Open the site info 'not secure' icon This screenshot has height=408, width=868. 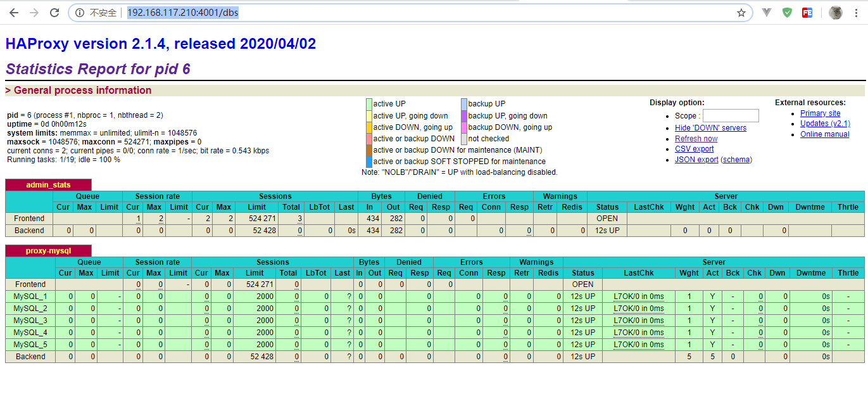click(80, 13)
